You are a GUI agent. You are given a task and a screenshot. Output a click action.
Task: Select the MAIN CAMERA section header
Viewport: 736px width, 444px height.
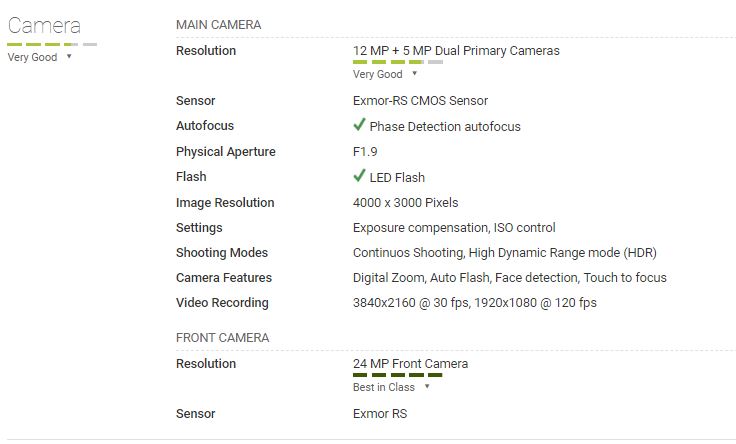(218, 25)
